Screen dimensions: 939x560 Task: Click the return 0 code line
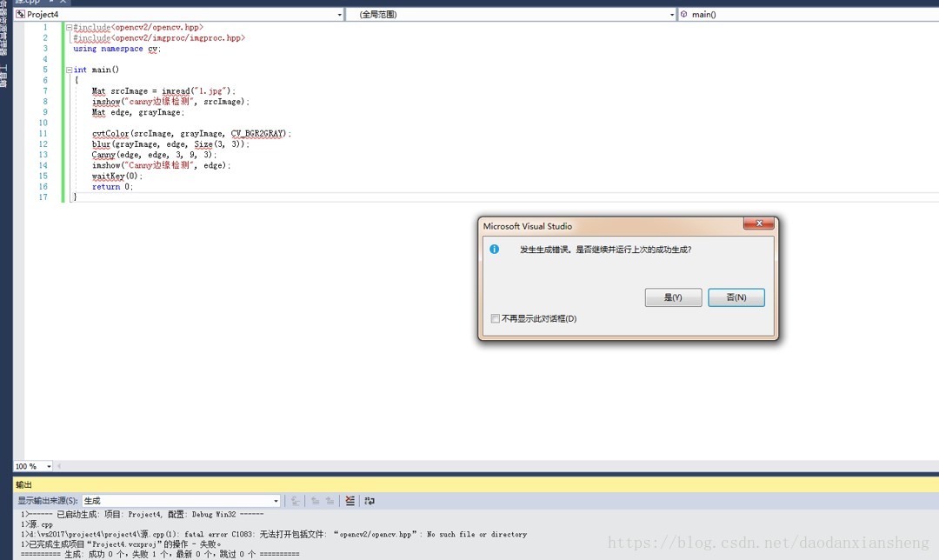112,187
